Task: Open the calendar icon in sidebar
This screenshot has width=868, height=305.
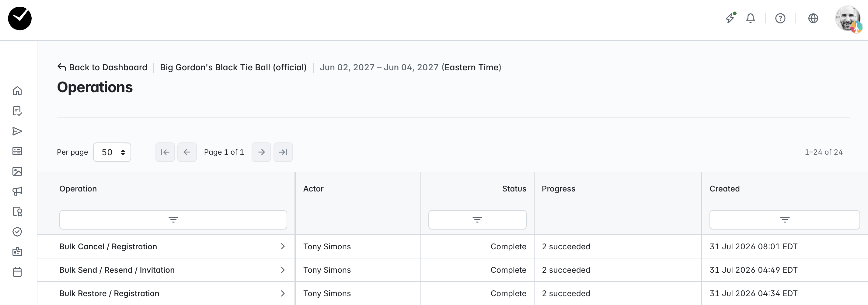Action: [x=17, y=272]
